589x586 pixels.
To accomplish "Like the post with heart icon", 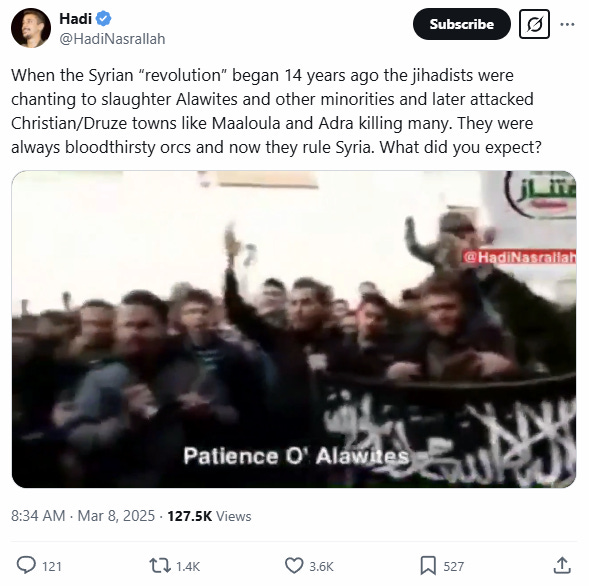I will 294,565.
